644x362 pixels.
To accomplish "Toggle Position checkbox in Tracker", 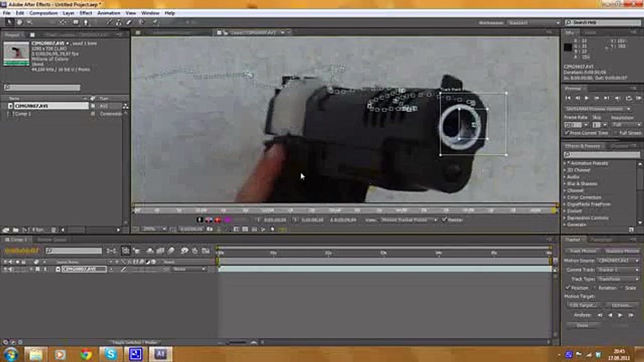I will point(568,288).
